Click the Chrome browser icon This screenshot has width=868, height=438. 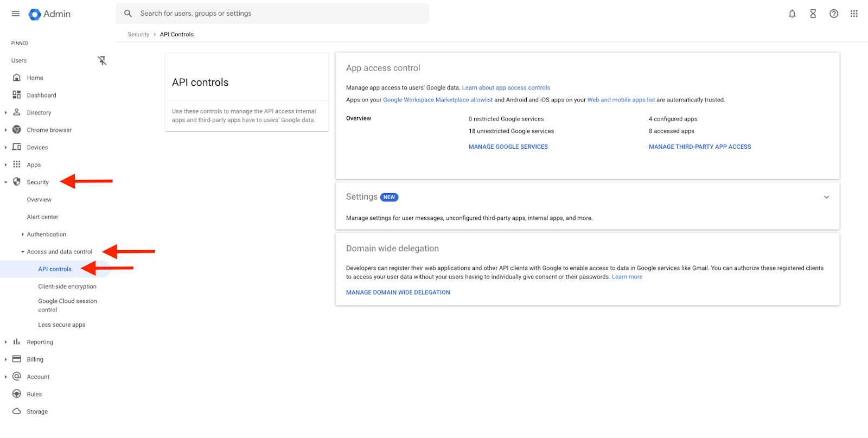click(17, 130)
